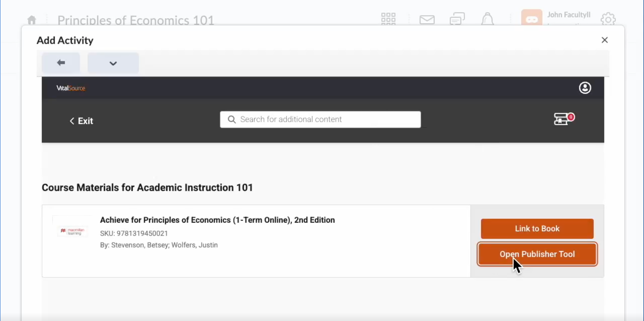Screen dimensions: 644x321
Task: Expand the chevron dropdown button
Action: tap(113, 63)
